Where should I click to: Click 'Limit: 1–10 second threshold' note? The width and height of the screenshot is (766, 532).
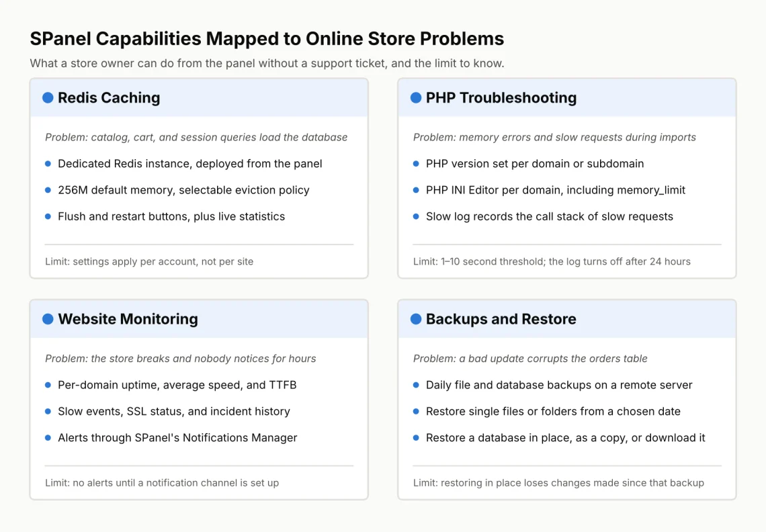pos(552,261)
